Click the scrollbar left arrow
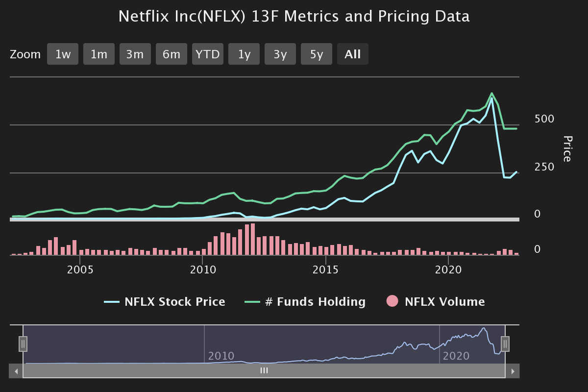Viewport: 588px width, 392px height. coord(16,371)
